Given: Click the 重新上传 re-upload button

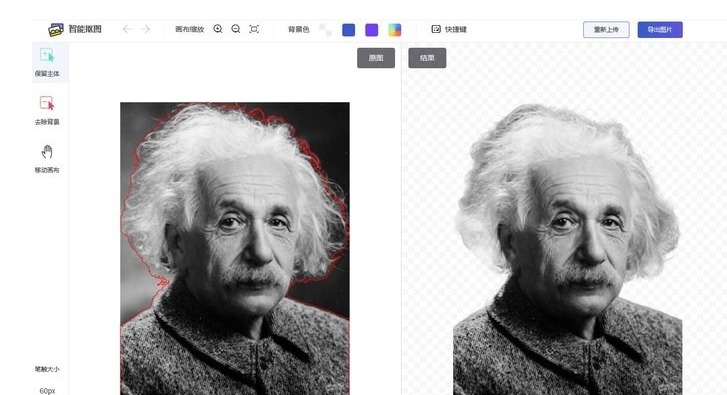Looking at the screenshot, I should click(606, 30).
